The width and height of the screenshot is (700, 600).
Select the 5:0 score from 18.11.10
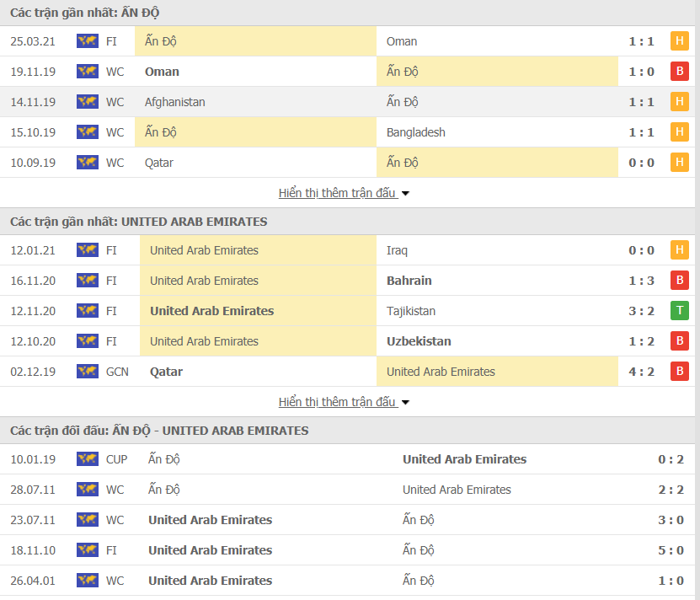671,550
